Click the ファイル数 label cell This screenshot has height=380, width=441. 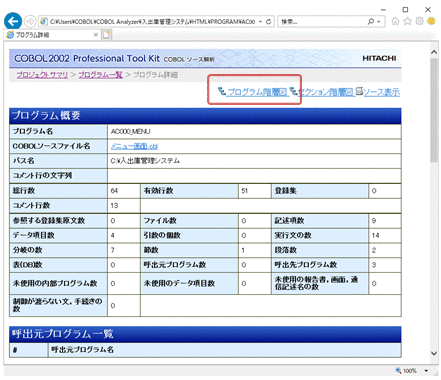click(189, 221)
